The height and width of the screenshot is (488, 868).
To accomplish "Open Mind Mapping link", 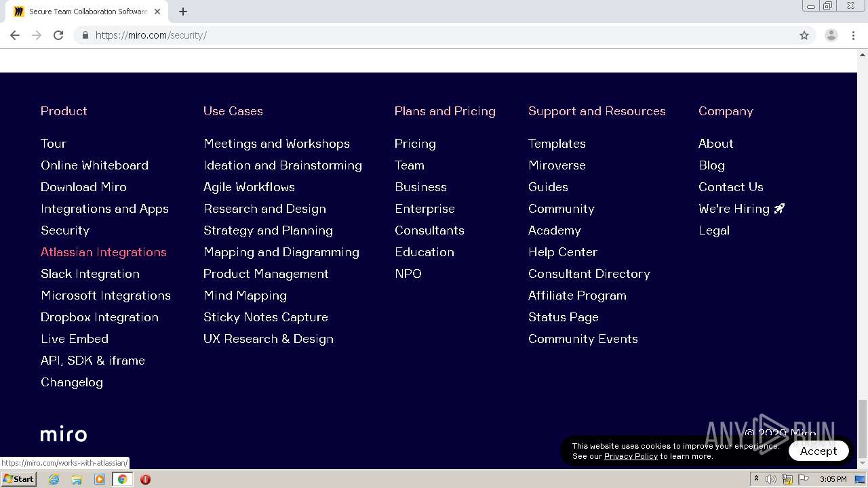I will 245,296.
